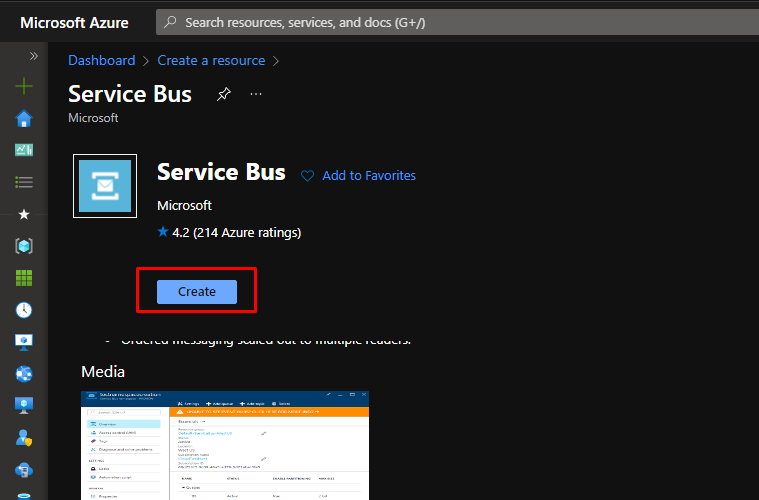The height and width of the screenshot is (500, 759).
Task: Click the Microsoft Azure portal title
Action: 74,22
